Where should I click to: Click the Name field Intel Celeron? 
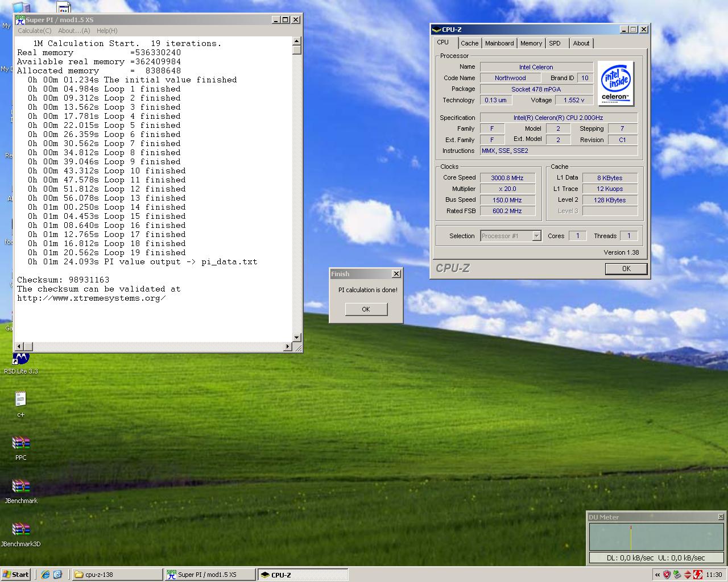tap(536, 67)
